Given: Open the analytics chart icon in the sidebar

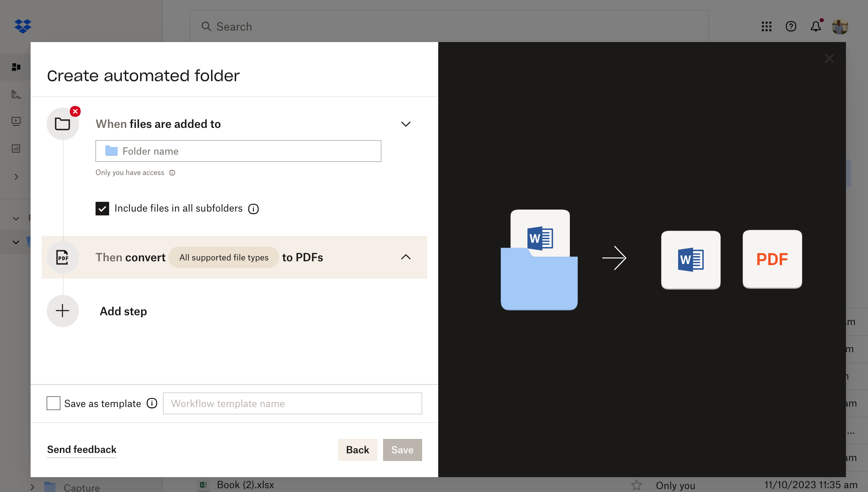Looking at the screenshot, I should tap(16, 148).
